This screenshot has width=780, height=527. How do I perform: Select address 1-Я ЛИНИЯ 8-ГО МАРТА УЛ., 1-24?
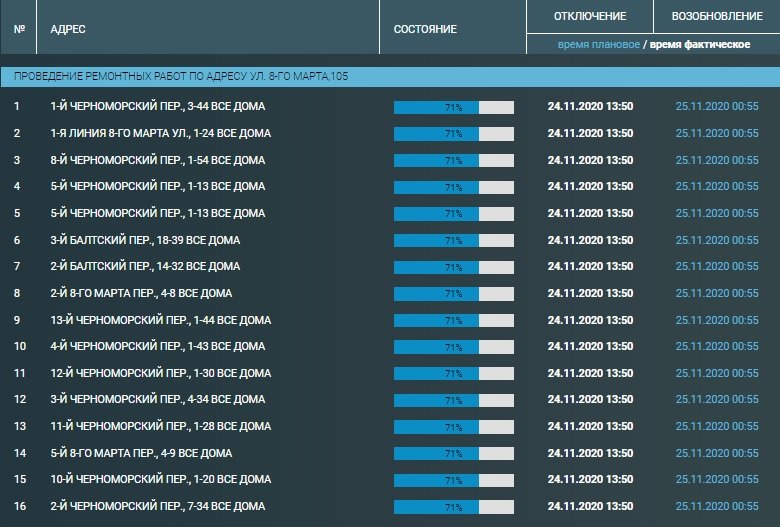click(161, 133)
